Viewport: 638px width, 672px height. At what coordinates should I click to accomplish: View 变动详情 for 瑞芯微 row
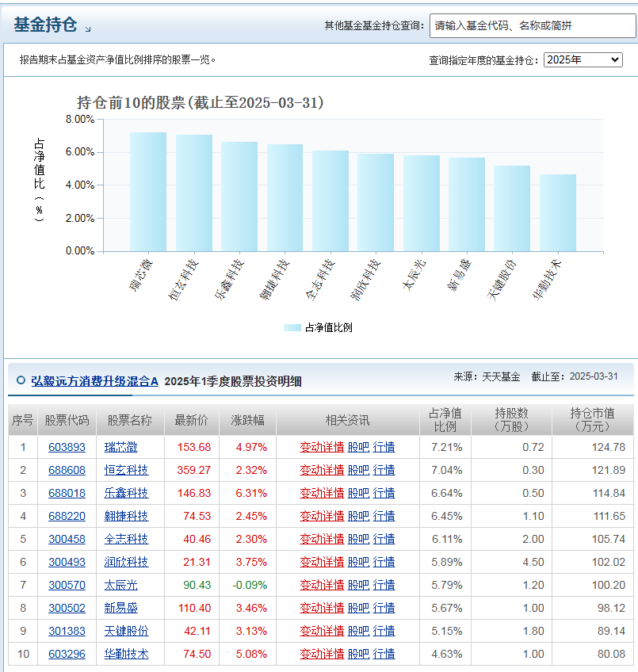click(x=322, y=447)
